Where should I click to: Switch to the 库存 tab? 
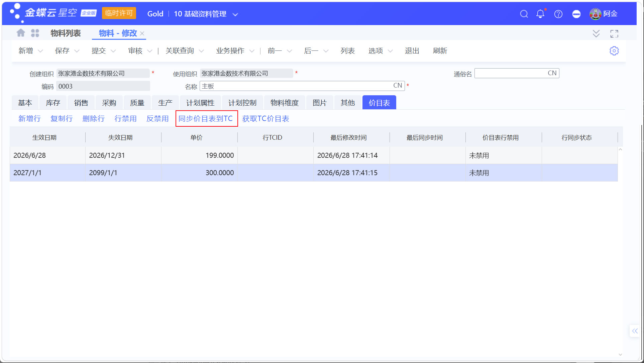pos(53,103)
